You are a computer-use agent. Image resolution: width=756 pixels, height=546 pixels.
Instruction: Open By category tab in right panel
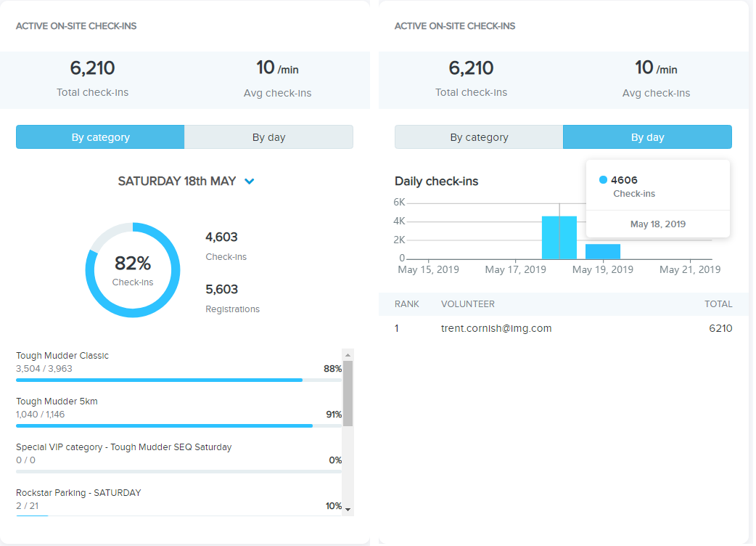479,137
